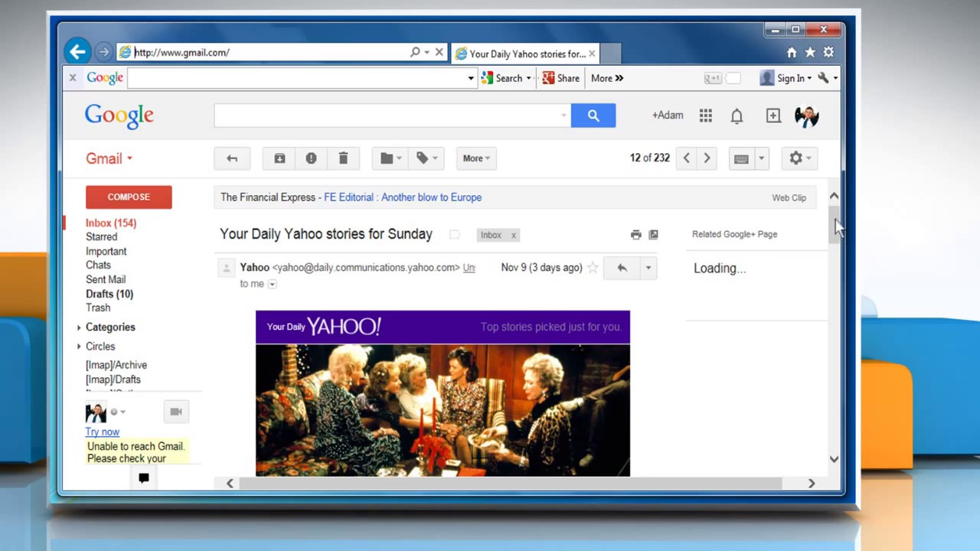
Task: Open the Starred folder
Action: click(101, 237)
